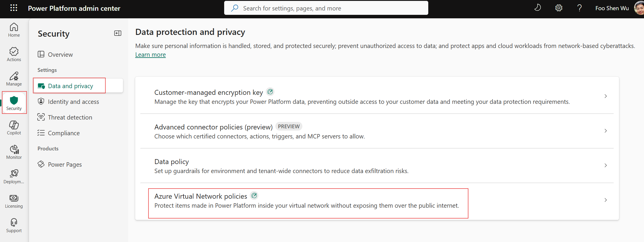
Task: Expand the Data policy row chevron
Action: click(x=606, y=166)
